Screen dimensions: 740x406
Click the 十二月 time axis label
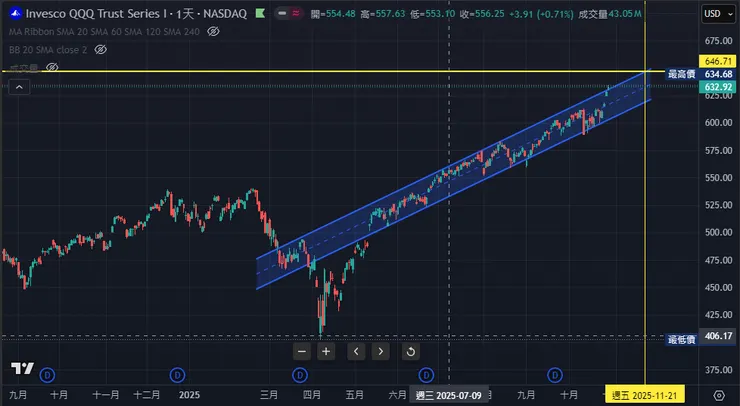tap(146, 395)
